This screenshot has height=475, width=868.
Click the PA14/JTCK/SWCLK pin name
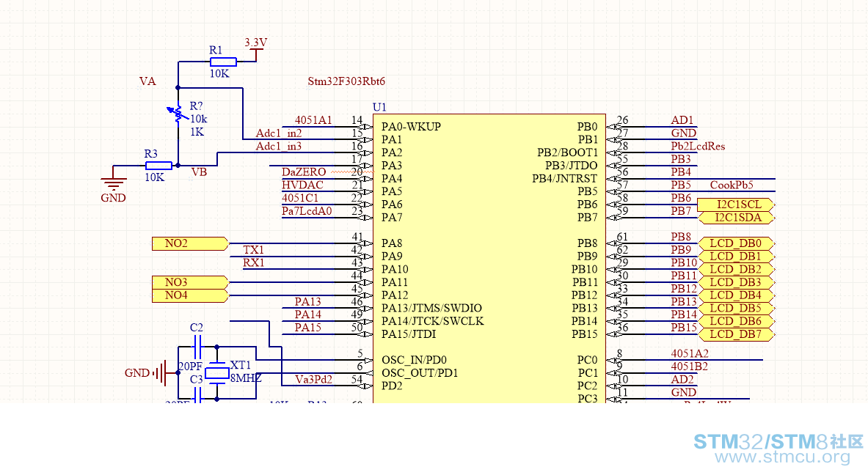click(432, 321)
